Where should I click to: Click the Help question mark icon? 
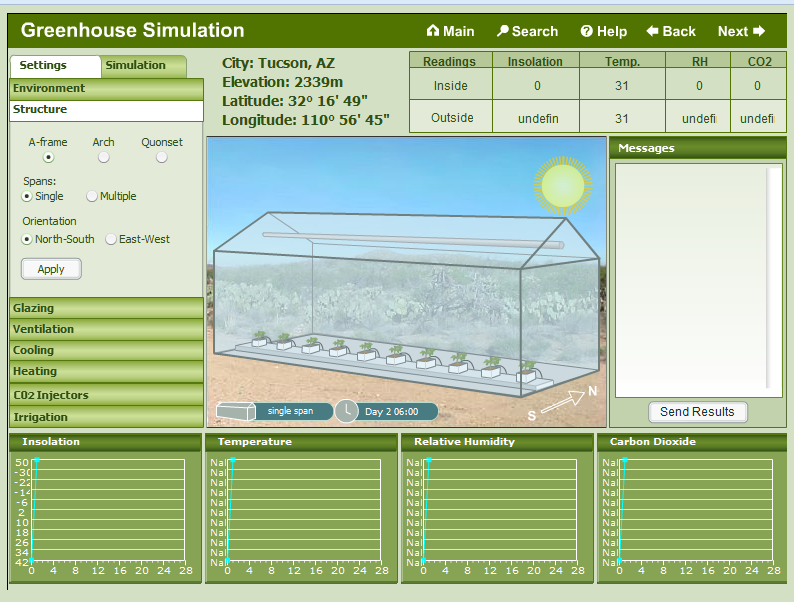[x=586, y=31]
